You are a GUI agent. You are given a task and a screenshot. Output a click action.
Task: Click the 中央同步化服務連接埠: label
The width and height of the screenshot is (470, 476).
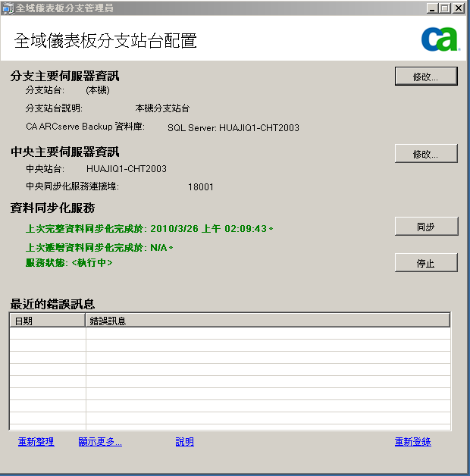tap(72, 186)
